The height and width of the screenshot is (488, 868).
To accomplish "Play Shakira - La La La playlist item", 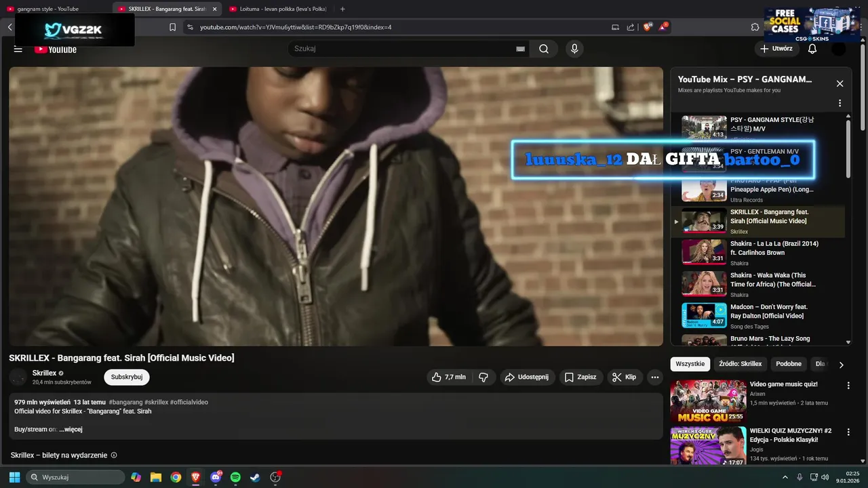I will point(757,253).
